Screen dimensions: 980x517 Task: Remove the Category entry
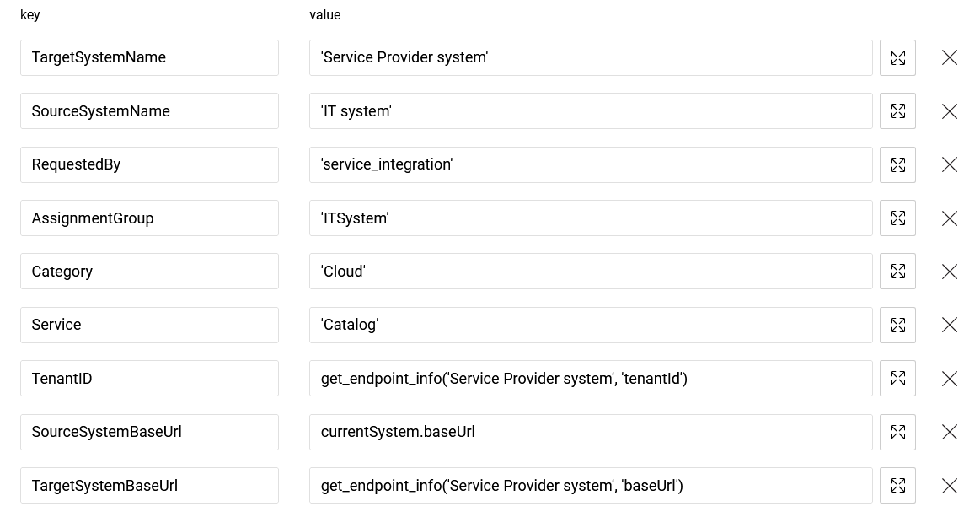[x=949, y=271]
